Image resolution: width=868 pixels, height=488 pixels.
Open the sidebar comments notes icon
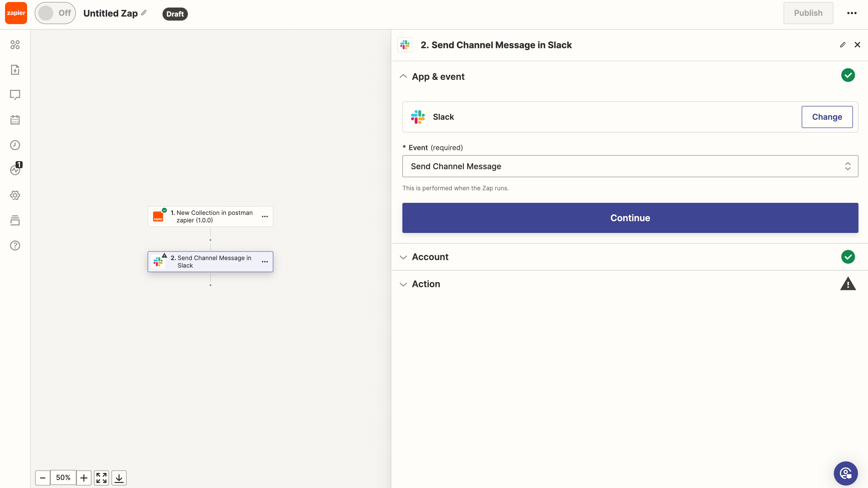15,95
